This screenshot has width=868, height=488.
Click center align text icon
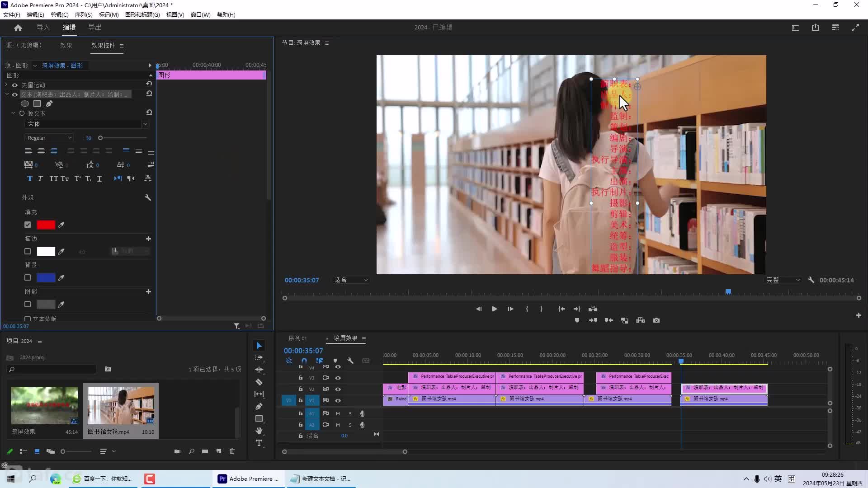[x=41, y=151]
